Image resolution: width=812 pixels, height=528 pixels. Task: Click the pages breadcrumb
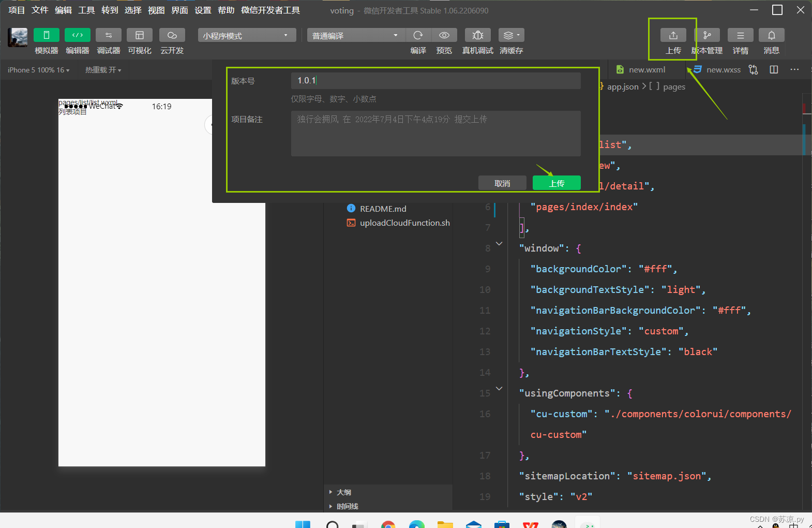pyautogui.click(x=674, y=87)
